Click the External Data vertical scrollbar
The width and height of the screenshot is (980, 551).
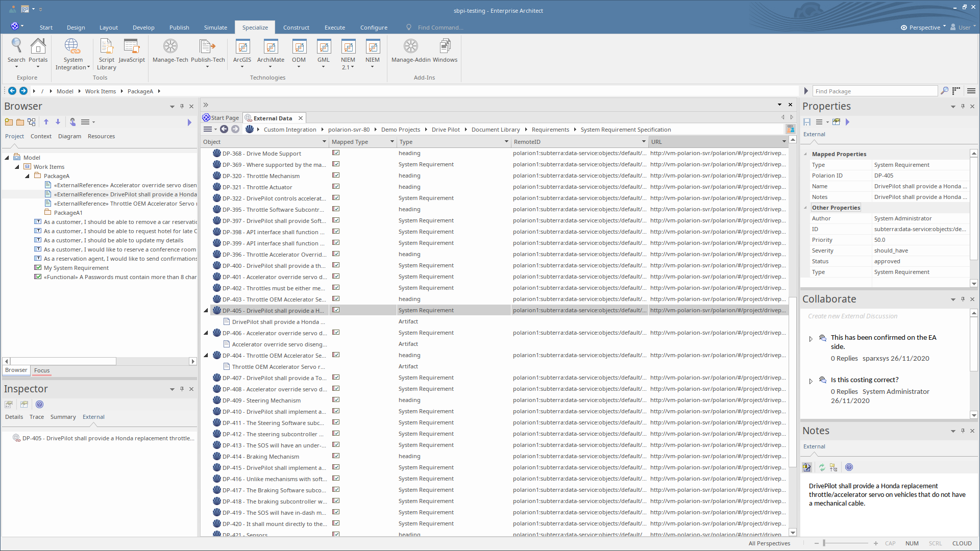click(x=792, y=337)
